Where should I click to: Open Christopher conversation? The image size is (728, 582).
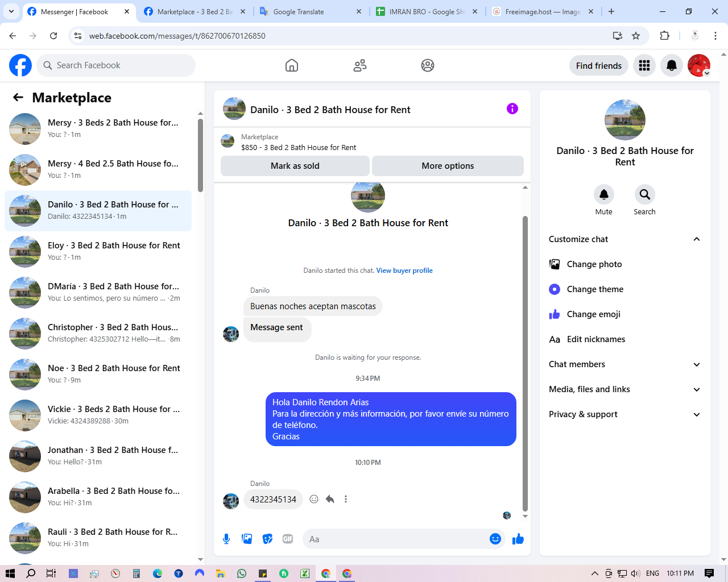point(98,333)
